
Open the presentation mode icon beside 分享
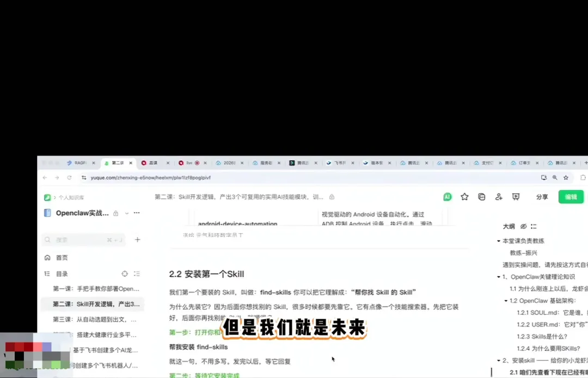(x=516, y=197)
